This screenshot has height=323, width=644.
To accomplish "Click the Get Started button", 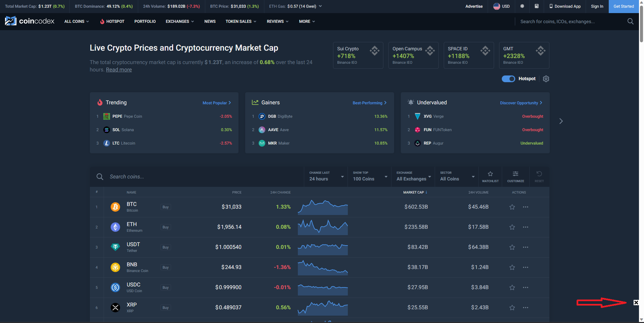I will [624, 6].
